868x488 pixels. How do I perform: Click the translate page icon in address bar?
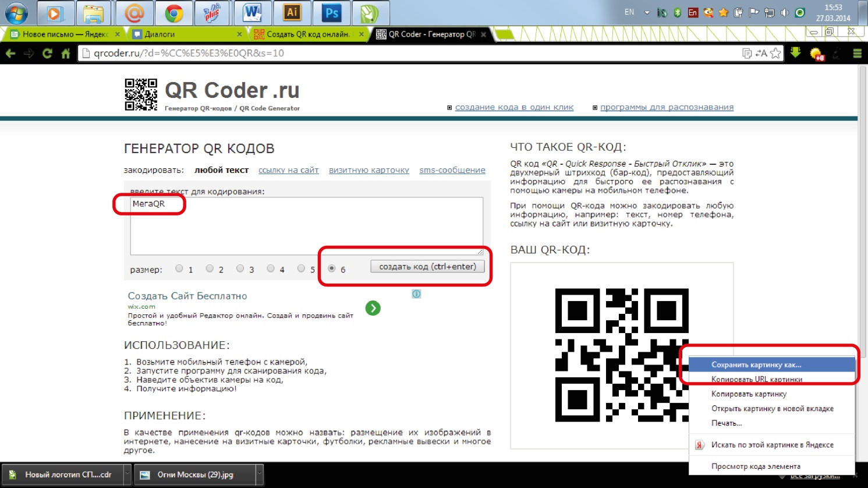click(x=761, y=54)
